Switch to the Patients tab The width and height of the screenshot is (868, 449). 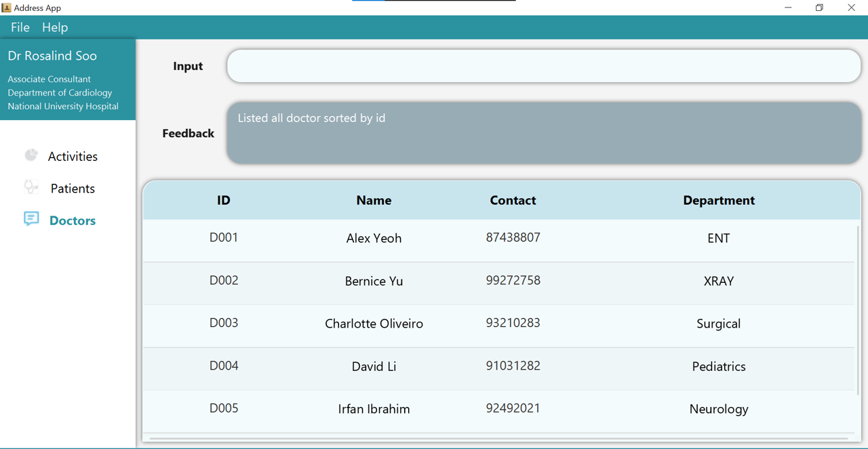[x=73, y=189]
